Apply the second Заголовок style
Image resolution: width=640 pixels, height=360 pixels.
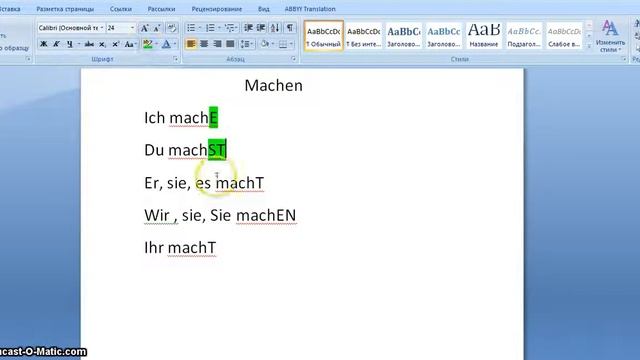coord(444,36)
